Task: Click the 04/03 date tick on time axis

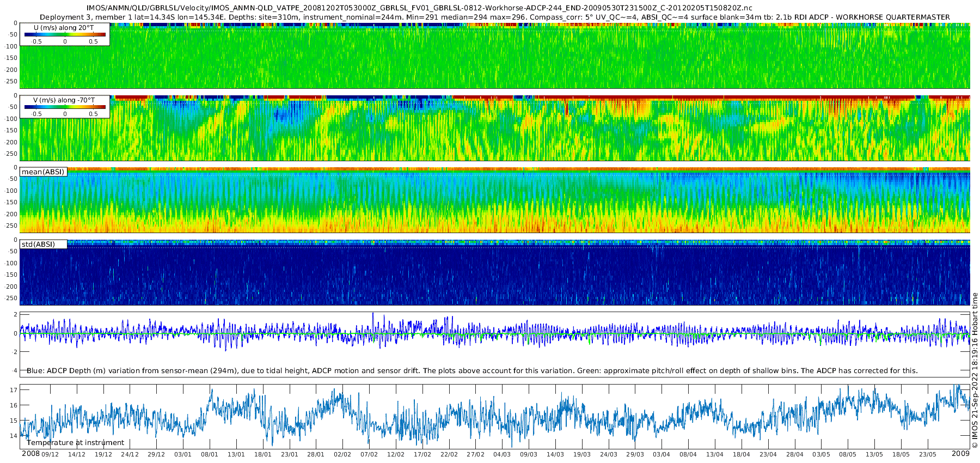Action: (502, 454)
